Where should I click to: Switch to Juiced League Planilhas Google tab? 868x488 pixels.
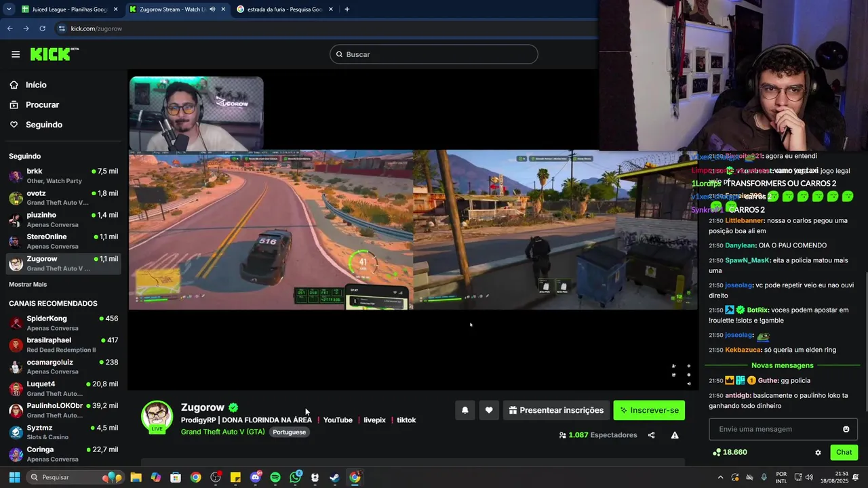[x=69, y=9]
